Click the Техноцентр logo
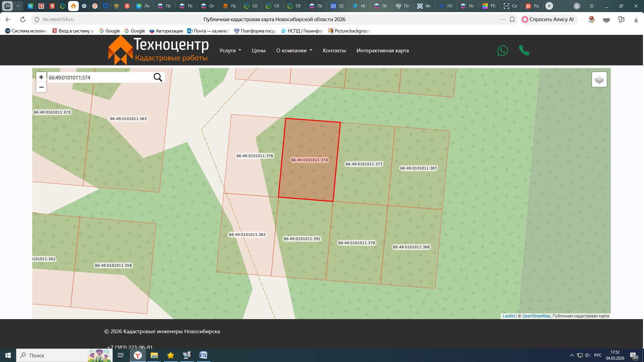644x362 pixels. [158, 50]
